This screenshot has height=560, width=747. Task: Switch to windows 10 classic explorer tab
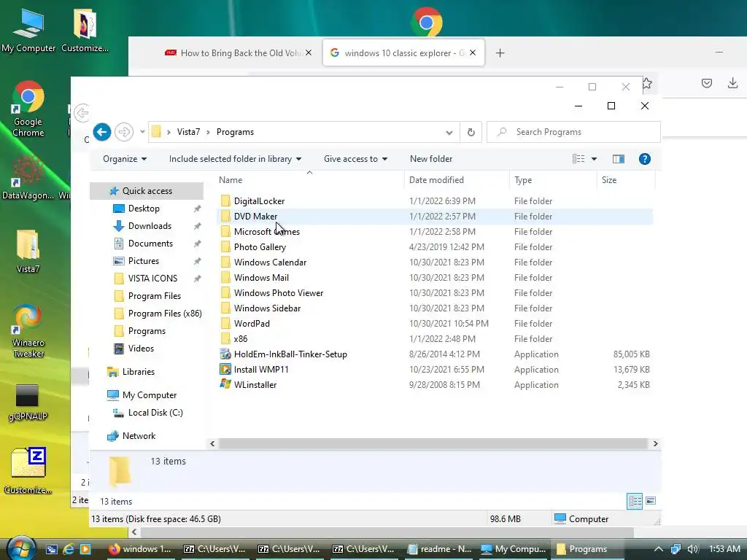pos(403,52)
